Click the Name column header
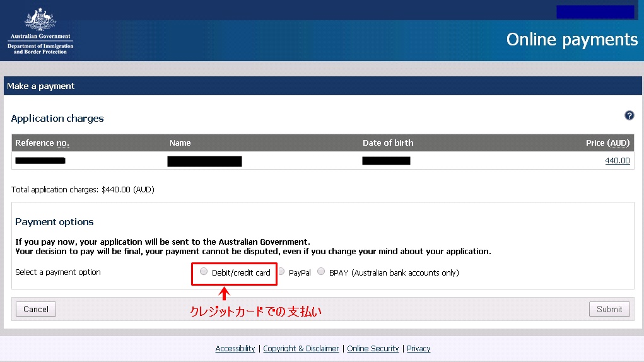The image size is (644, 362). coord(180,143)
